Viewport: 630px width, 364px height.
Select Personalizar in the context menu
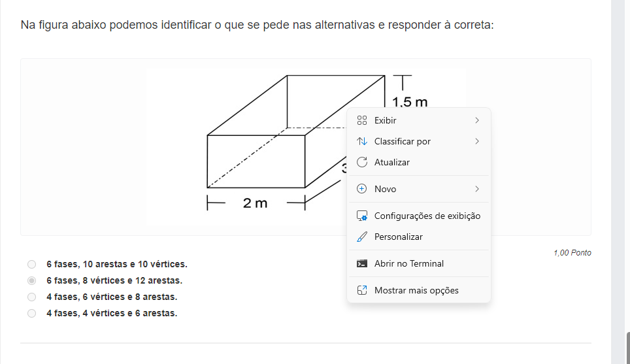click(x=398, y=237)
